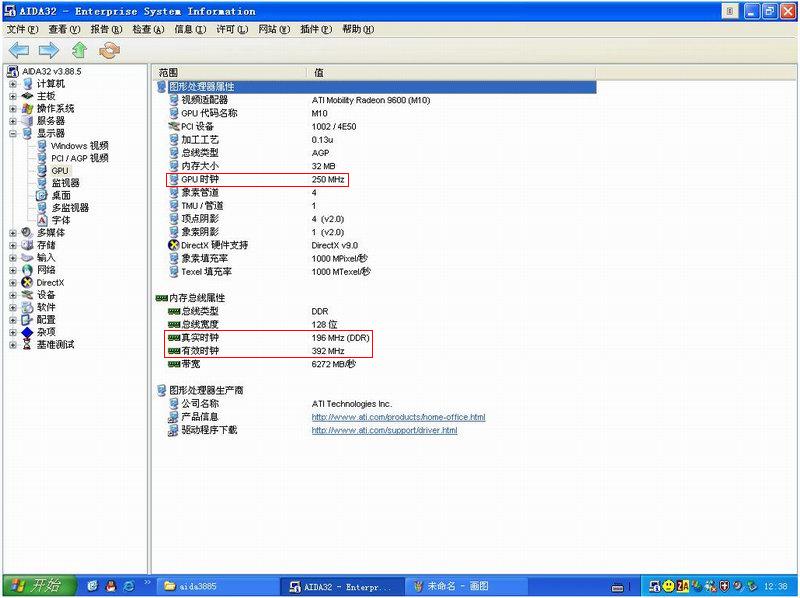Screen dimensions: 800x598
Task: Select the 字体 (Fonts) tree item
Action: (60, 220)
